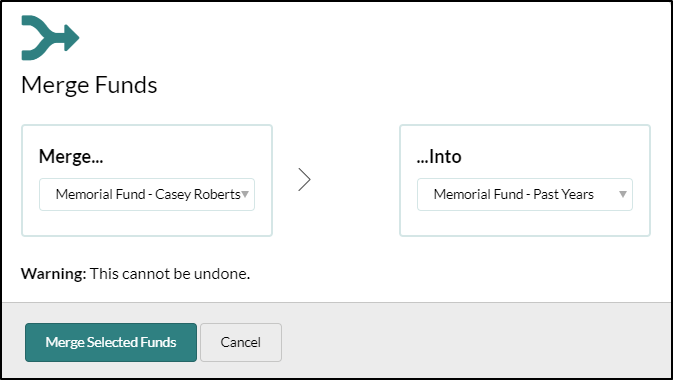The height and width of the screenshot is (380, 673).
Task: Click the "Merge..." panel label
Action: click(x=71, y=156)
